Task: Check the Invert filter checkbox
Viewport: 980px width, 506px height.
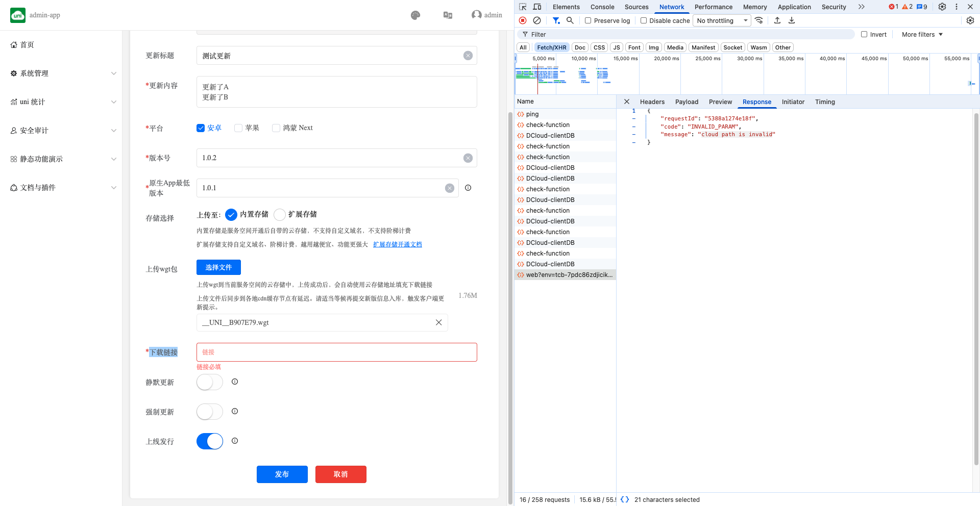Action: (x=864, y=34)
